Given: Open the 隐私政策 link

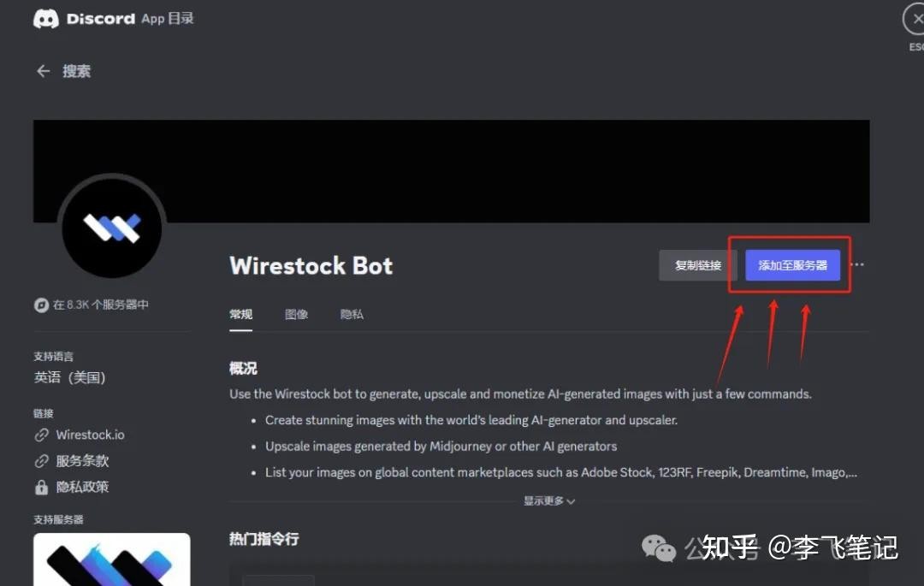Looking at the screenshot, I should (82, 488).
